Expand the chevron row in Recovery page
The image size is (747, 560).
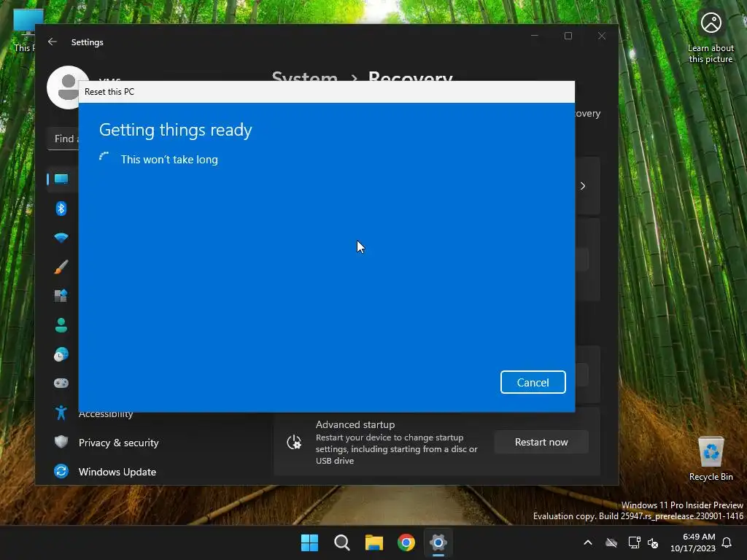click(583, 186)
